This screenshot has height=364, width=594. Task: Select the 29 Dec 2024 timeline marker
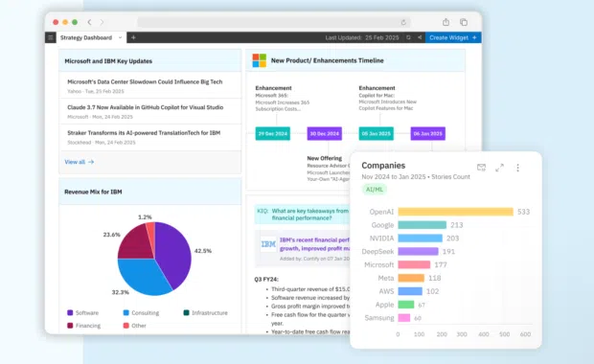273,133
